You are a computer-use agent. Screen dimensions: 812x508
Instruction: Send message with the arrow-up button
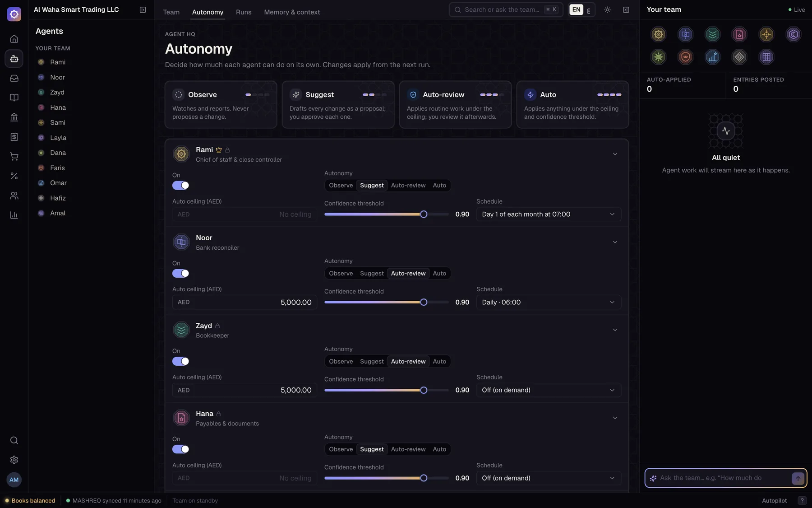click(x=798, y=478)
